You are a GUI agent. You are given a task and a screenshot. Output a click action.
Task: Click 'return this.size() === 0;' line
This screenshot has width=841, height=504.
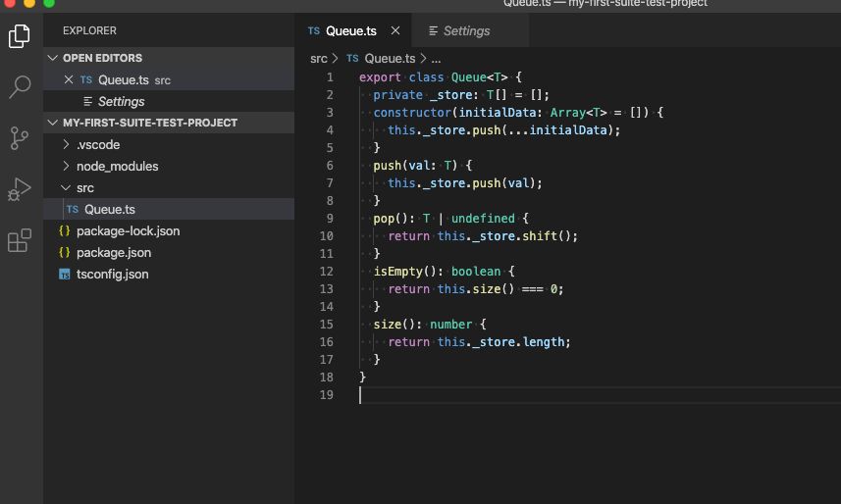(x=476, y=289)
